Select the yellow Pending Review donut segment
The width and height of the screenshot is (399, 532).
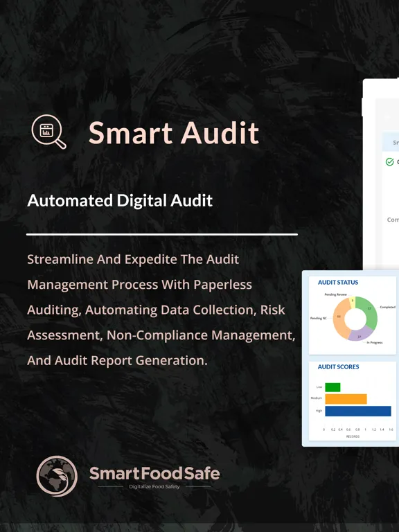[352, 301]
